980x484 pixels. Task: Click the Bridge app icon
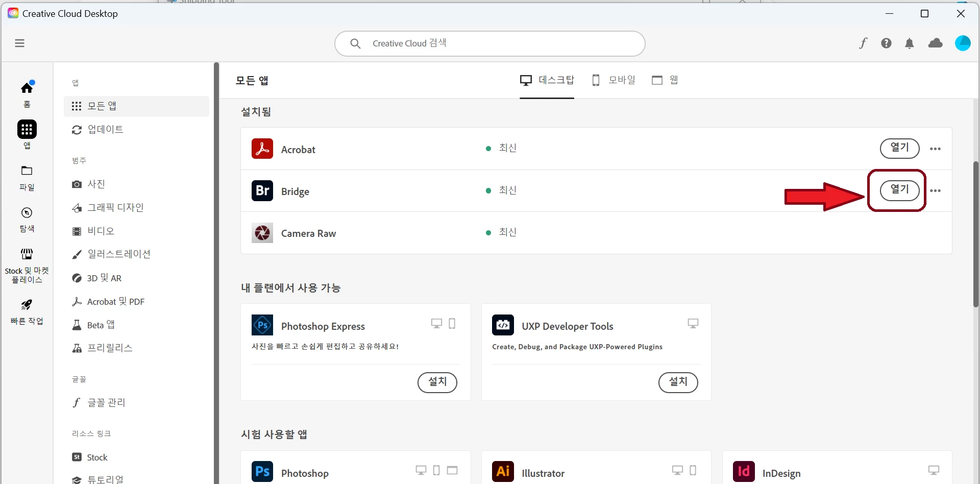(262, 190)
